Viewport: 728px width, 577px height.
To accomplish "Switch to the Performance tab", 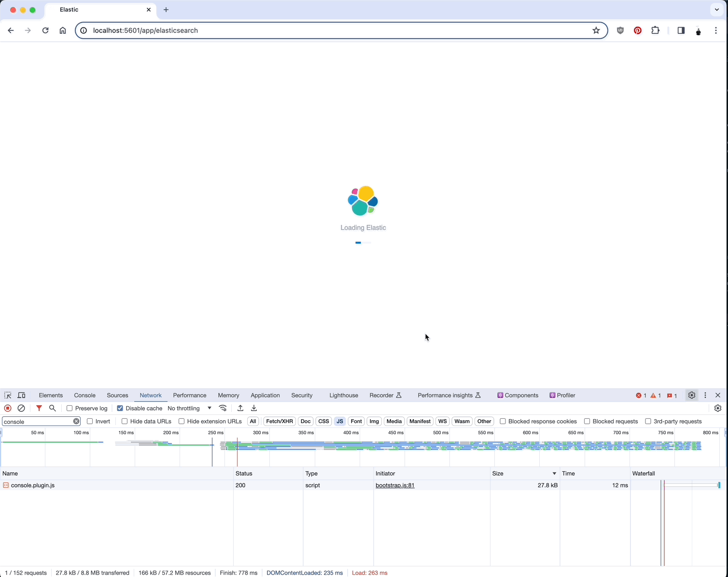I will pos(190,395).
